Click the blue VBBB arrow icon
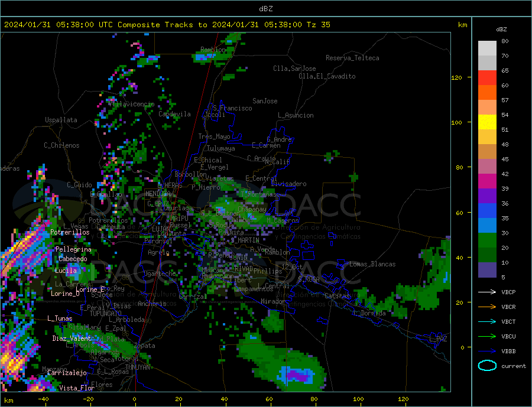532x407 pixels. click(487, 351)
